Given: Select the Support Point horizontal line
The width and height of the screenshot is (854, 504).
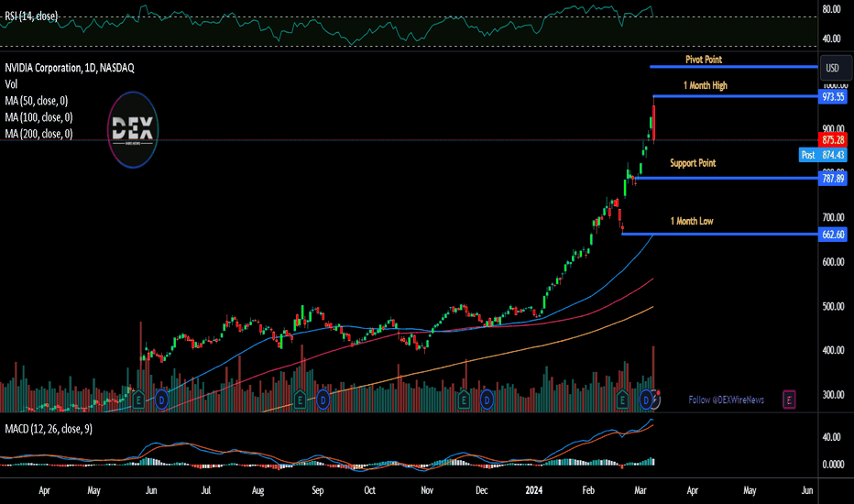Looking at the screenshot, I should click(x=726, y=178).
